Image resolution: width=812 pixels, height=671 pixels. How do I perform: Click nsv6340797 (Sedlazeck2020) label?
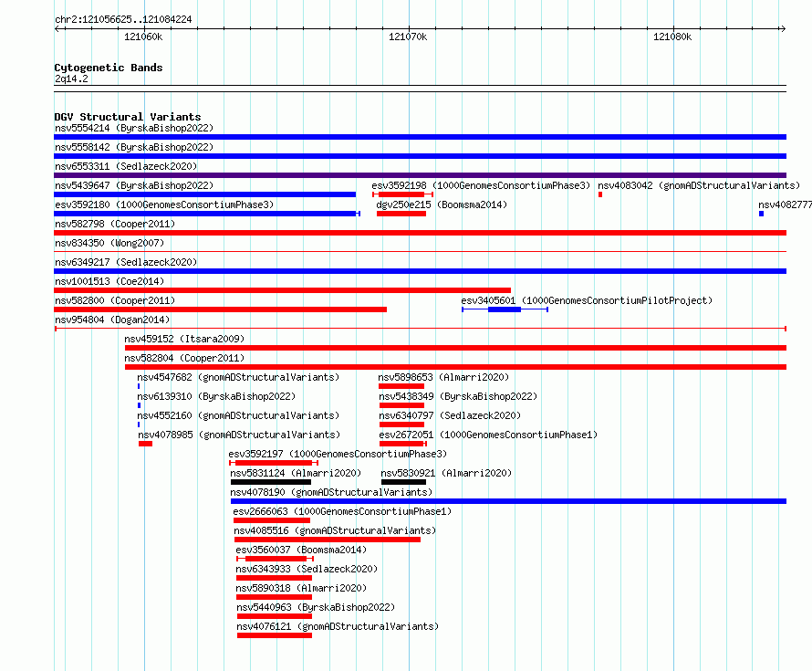[450, 415]
